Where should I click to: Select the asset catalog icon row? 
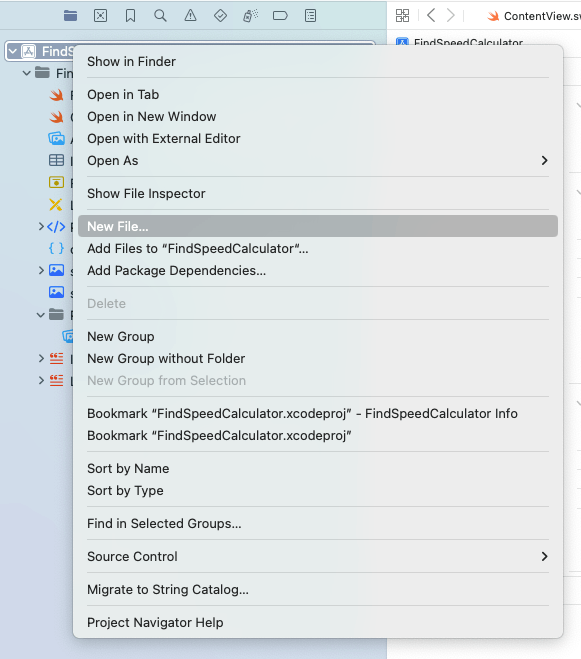coord(56,138)
